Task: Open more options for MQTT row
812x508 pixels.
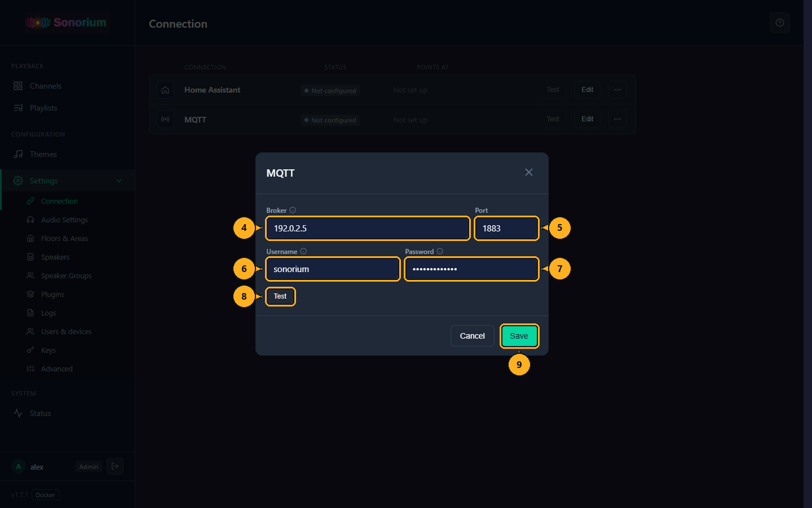Action: click(x=617, y=119)
